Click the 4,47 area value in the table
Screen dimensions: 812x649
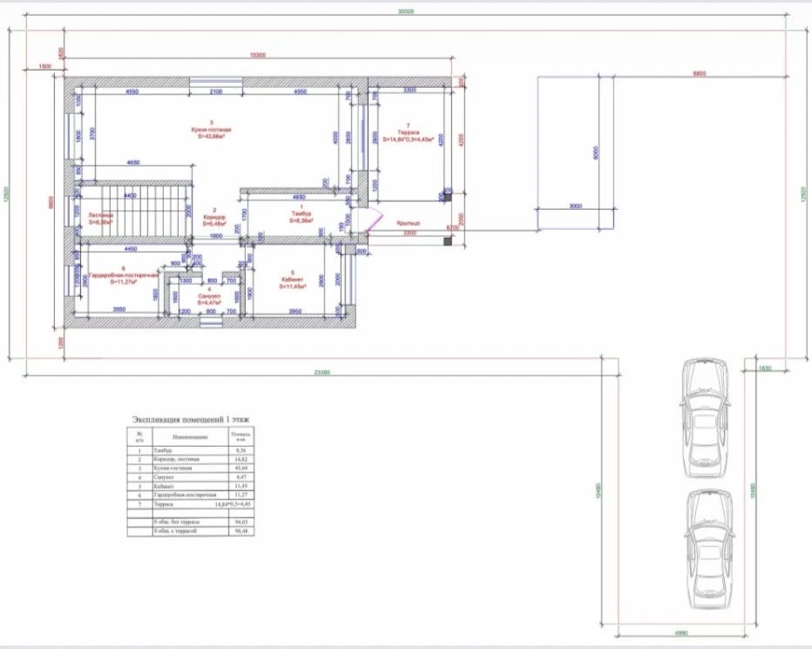240,477
